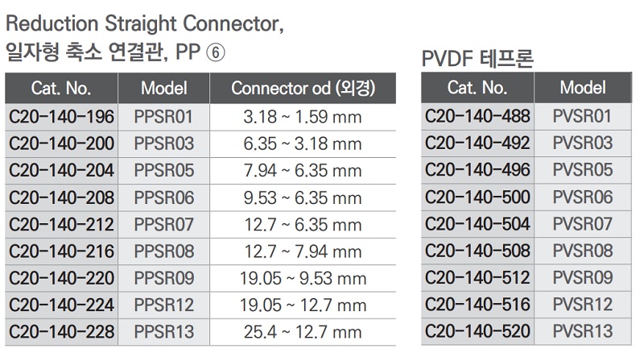Select model PPSR03 cell

[x=163, y=144]
